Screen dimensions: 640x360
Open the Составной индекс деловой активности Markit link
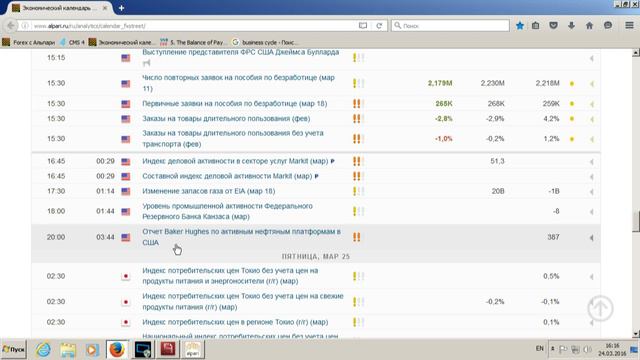227,176
